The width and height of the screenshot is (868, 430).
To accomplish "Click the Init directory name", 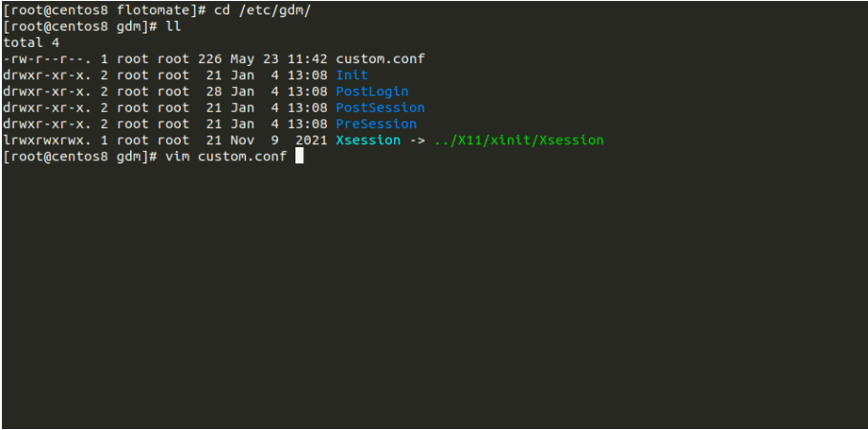I will (352, 75).
